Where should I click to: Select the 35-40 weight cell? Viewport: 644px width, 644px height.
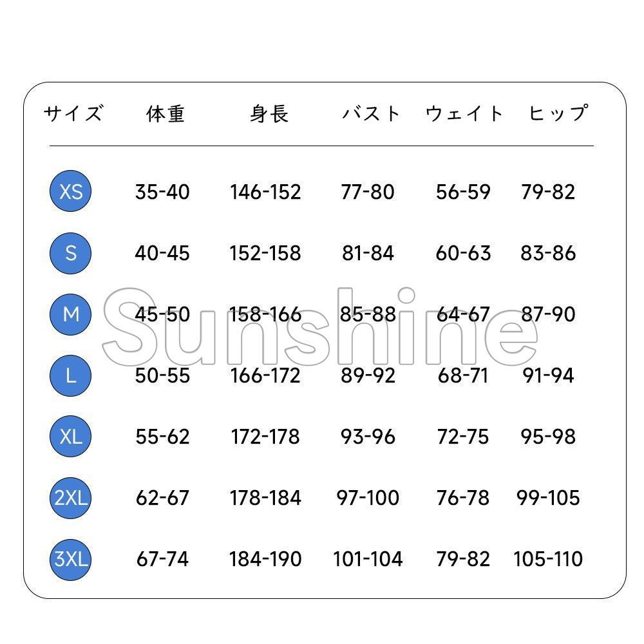pyautogui.click(x=162, y=192)
